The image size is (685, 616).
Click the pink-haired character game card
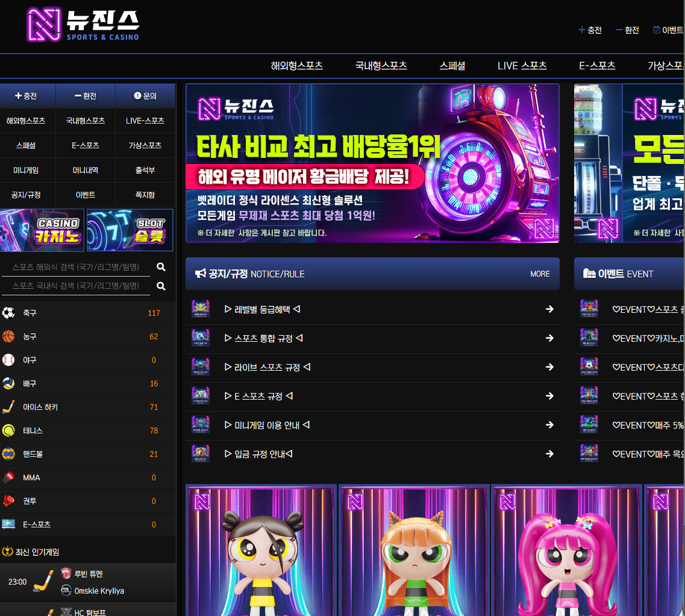566,550
